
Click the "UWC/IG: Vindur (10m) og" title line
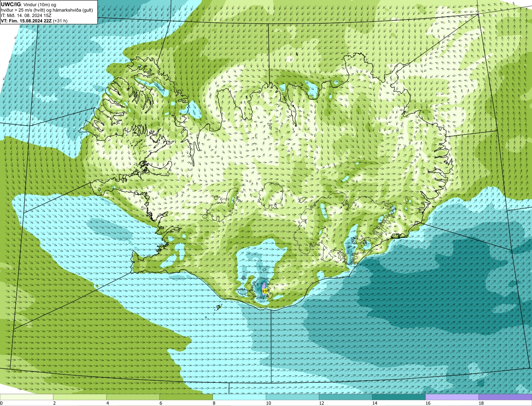coord(28,4)
